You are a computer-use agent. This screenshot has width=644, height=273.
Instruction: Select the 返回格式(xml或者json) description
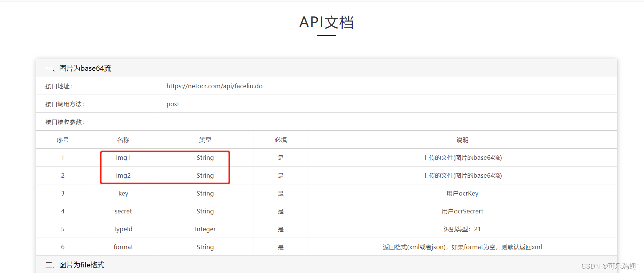[x=462, y=247]
